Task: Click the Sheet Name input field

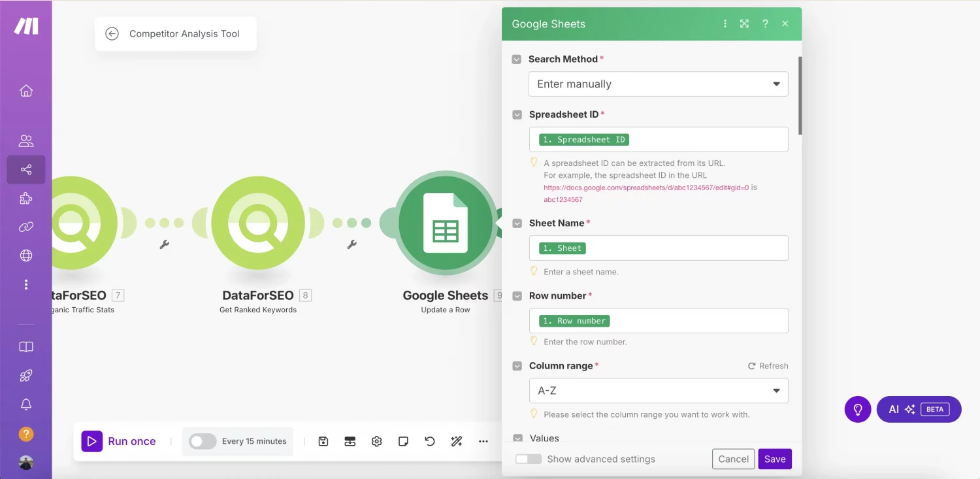Action: click(658, 248)
